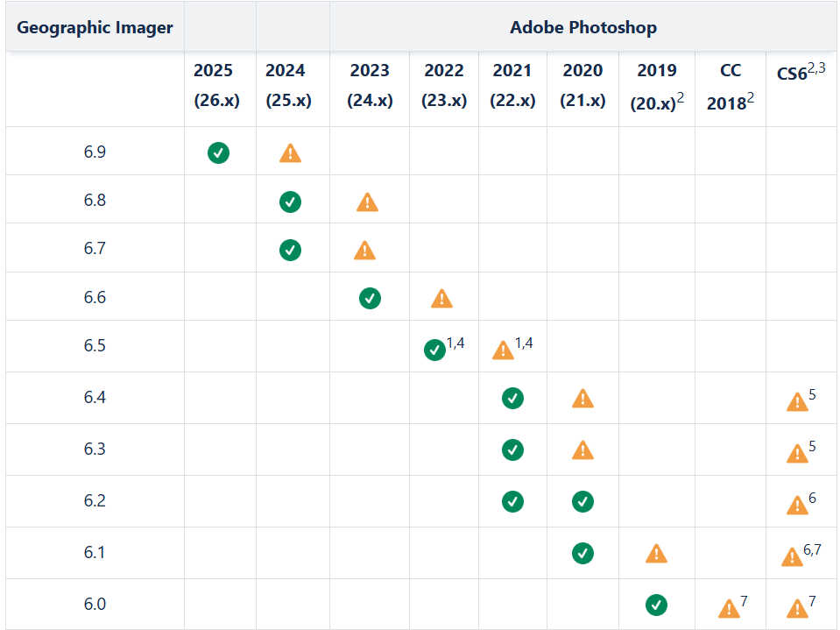Click the 6.4 version row label
Viewport: 840px width, 630px height.
(95, 398)
